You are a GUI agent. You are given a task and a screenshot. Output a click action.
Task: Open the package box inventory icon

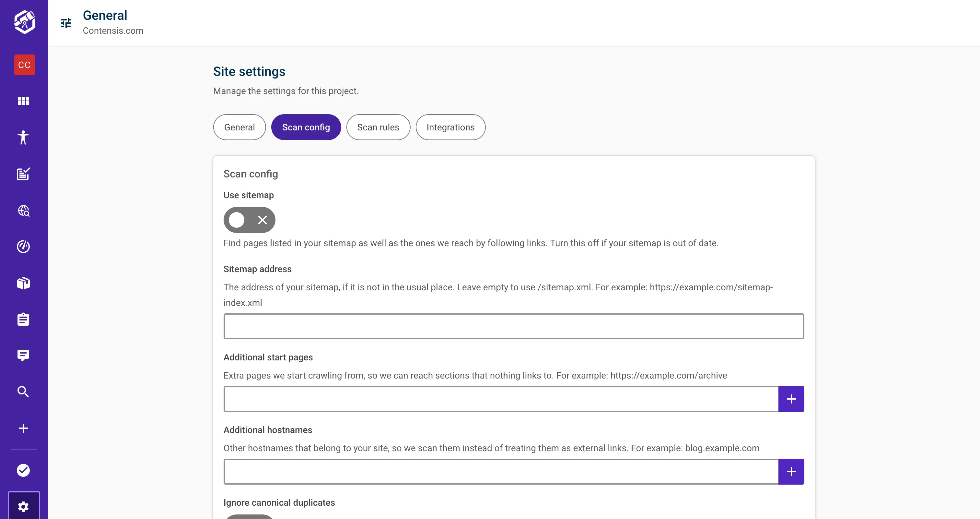coord(24,283)
